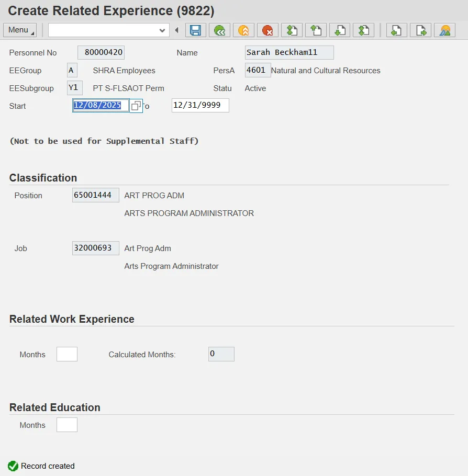
Task: Click the text 'SHRA Employees'
Action: 124,71
